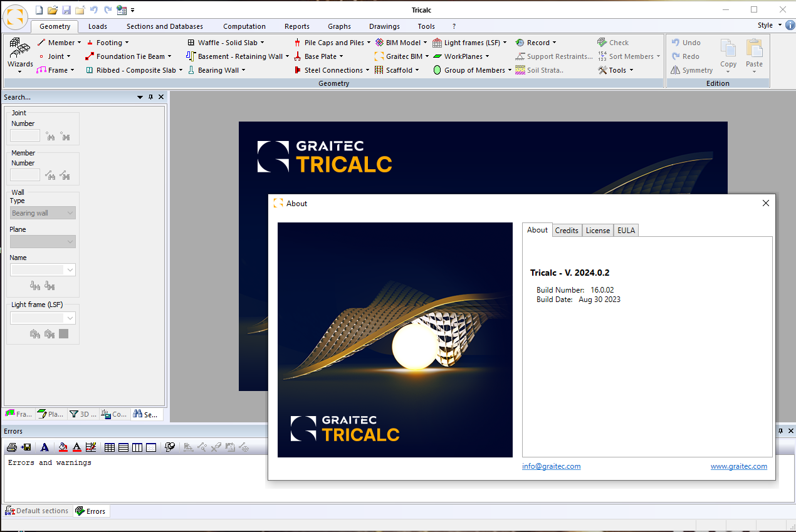Open the Light frame (LSF) dropdown in Search
The height and width of the screenshot is (532, 796).
(43, 318)
